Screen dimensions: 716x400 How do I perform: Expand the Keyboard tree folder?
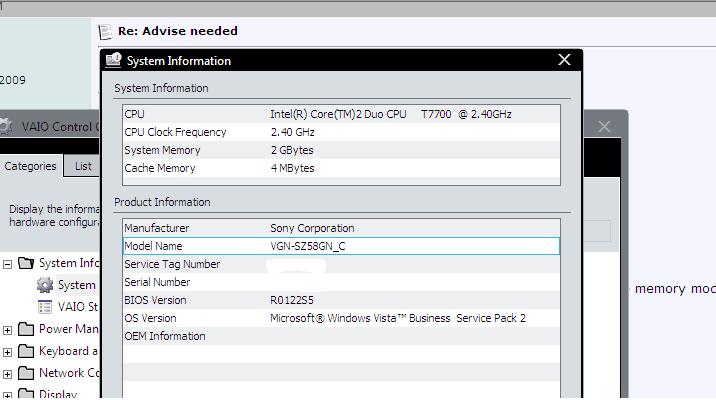[7, 352]
